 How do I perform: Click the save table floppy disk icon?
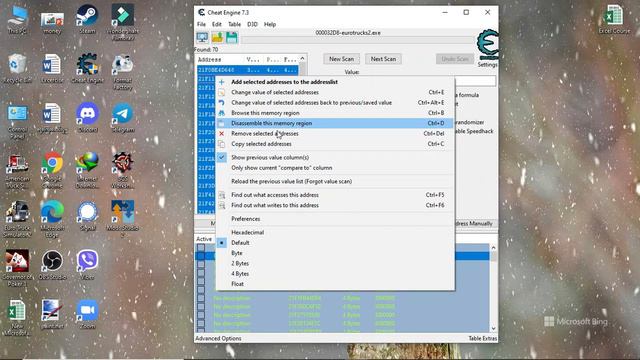(231, 38)
